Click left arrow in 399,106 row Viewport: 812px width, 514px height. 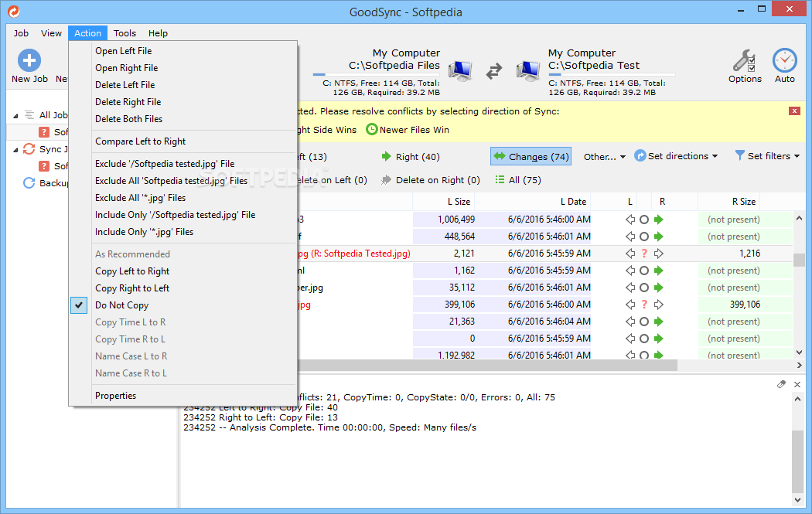click(x=629, y=305)
